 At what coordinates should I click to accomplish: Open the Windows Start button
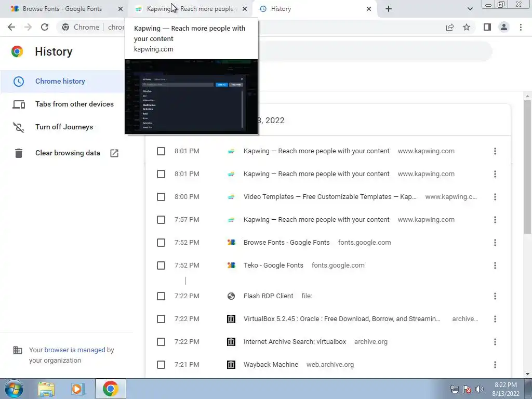tap(14, 389)
